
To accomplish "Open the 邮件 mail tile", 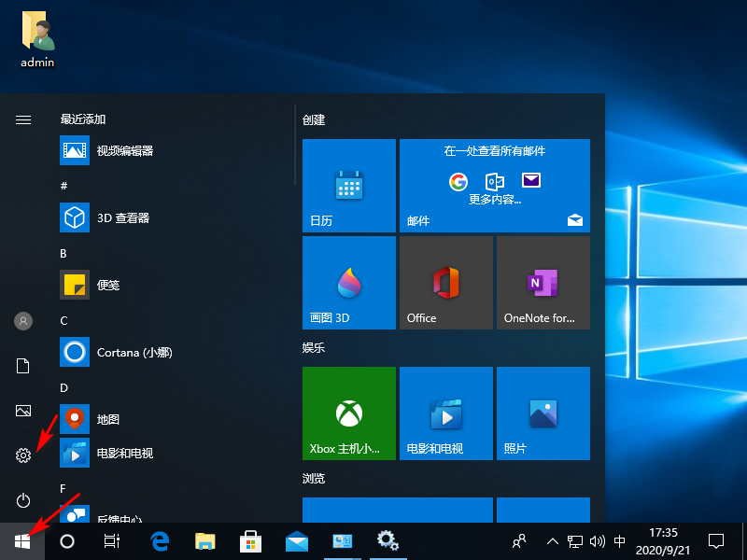I will [x=495, y=186].
